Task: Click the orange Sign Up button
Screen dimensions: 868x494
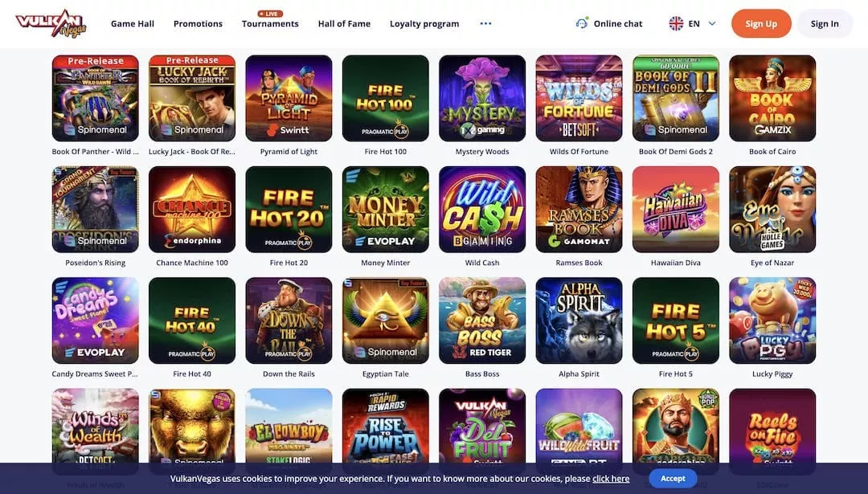Action: [761, 23]
